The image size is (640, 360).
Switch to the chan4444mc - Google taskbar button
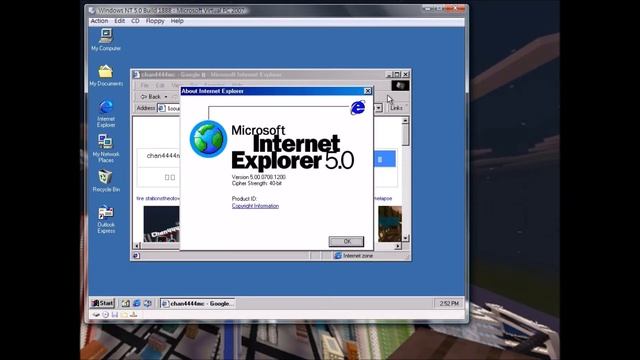(198, 303)
